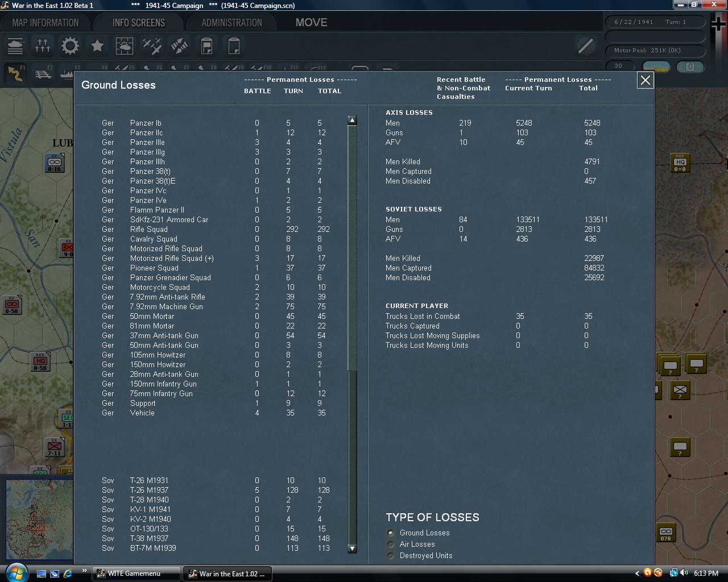This screenshot has height=582, width=728.
Task: Click the losses list scrollbar thumb
Action: 352,248
